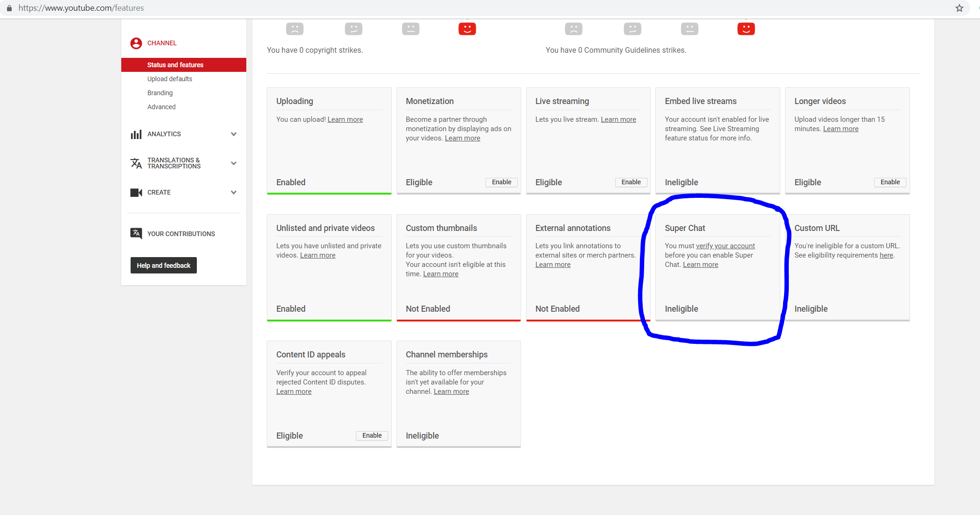Open the Branding settings page
This screenshot has width=980, height=517.
(160, 93)
